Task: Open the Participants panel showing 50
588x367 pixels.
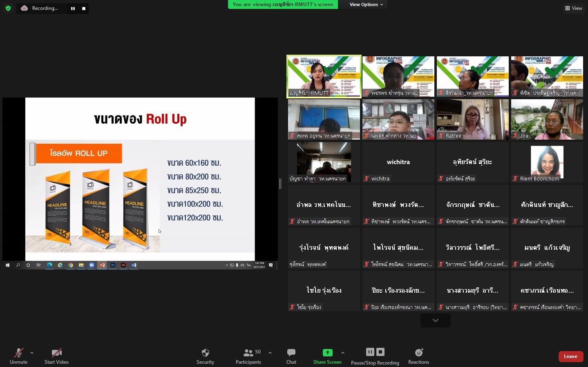Action: coord(248,356)
